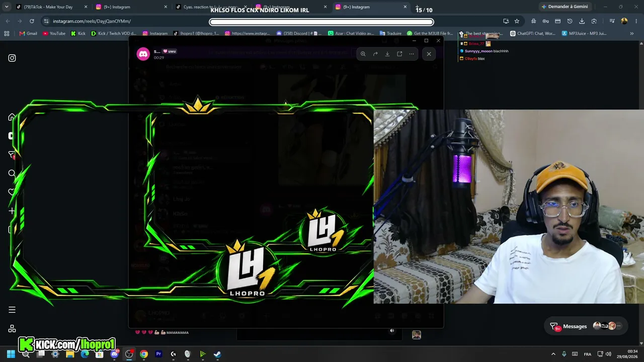The image size is (644, 362).
Task: Close the Discord image viewer
Action: 429,54
